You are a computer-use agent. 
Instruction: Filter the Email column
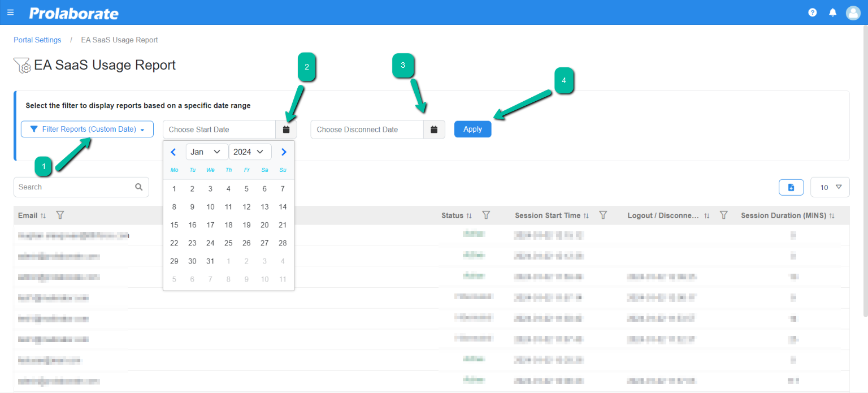click(x=60, y=215)
